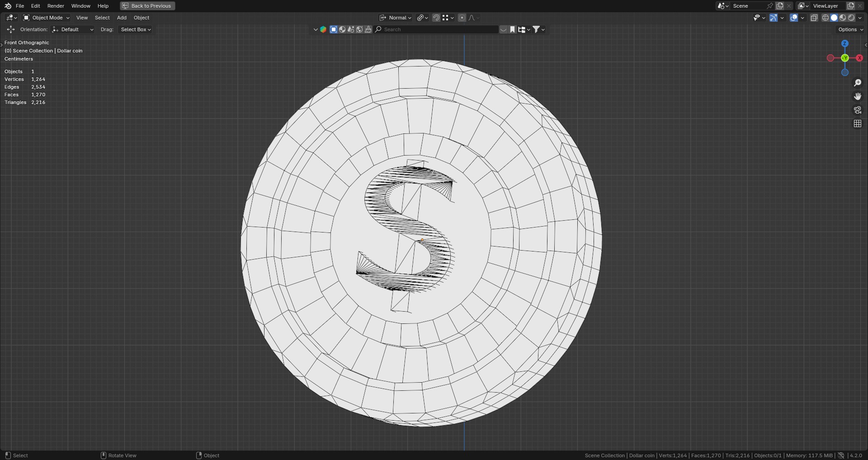The width and height of the screenshot is (868, 460).
Task: Click the red X axis on the gizmo
Action: [x=859, y=58]
